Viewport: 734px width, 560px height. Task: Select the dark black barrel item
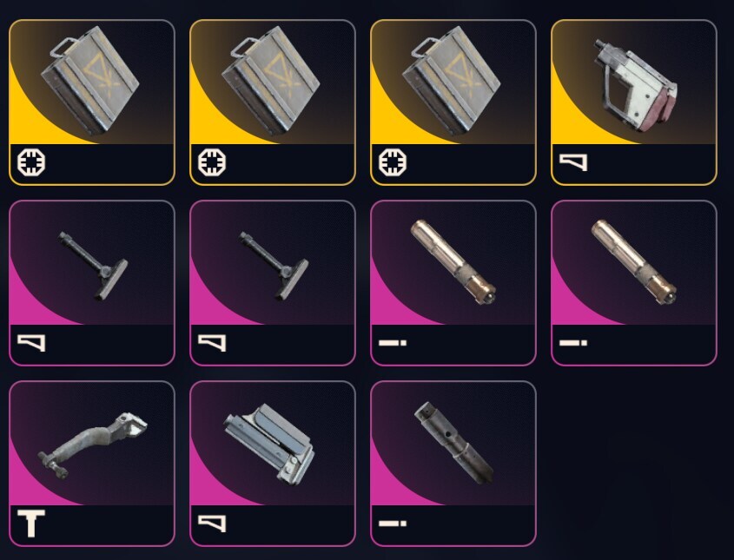[453, 463]
